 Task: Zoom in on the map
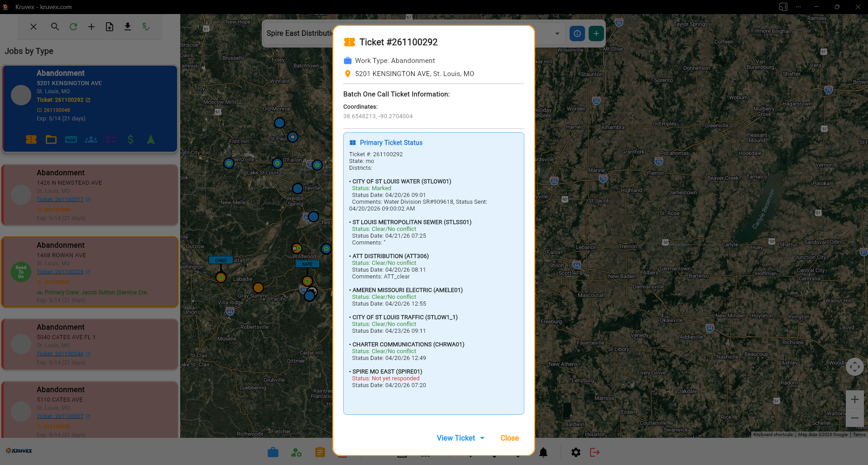click(855, 399)
